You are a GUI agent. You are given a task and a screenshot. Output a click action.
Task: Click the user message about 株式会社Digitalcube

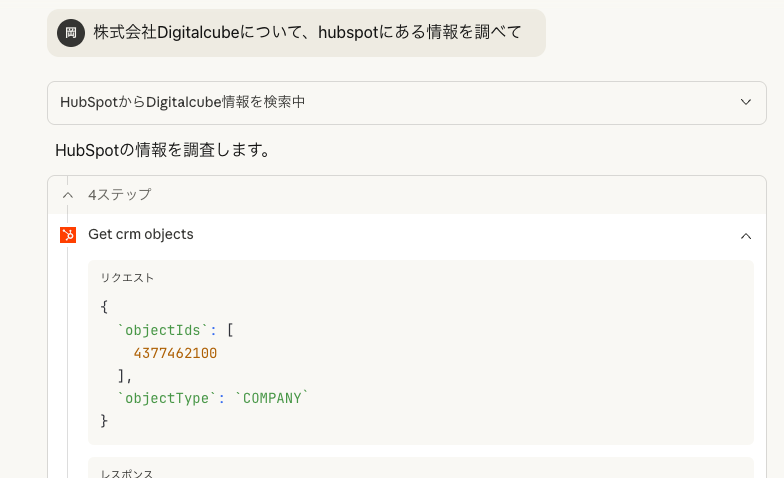click(307, 33)
